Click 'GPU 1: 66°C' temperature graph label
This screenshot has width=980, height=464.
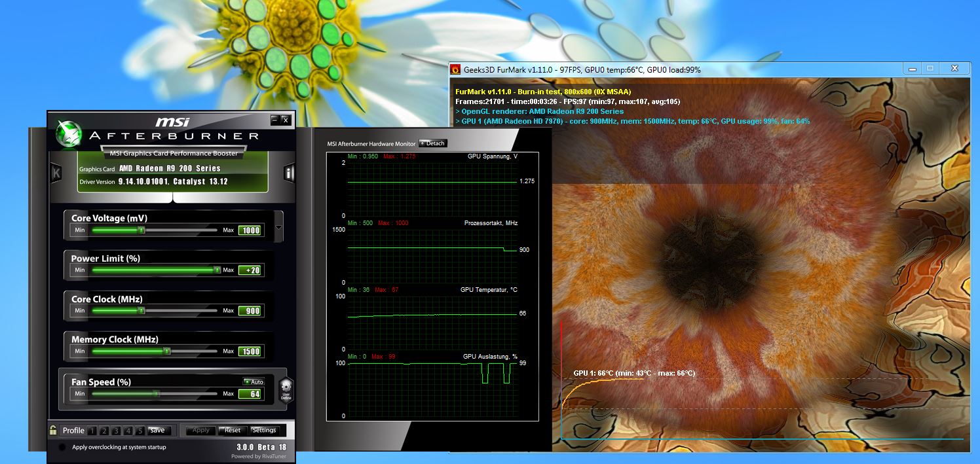pos(634,373)
